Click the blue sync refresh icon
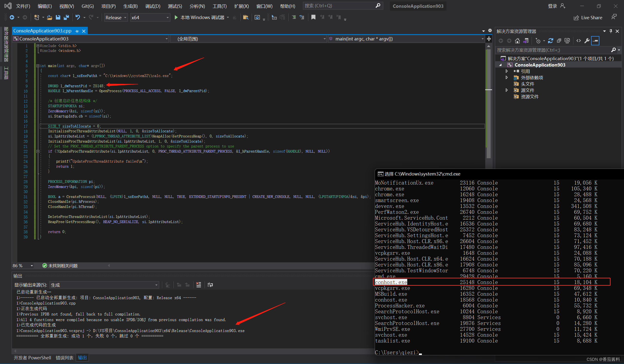This screenshot has width=624, height=364. [x=550, y=41]
